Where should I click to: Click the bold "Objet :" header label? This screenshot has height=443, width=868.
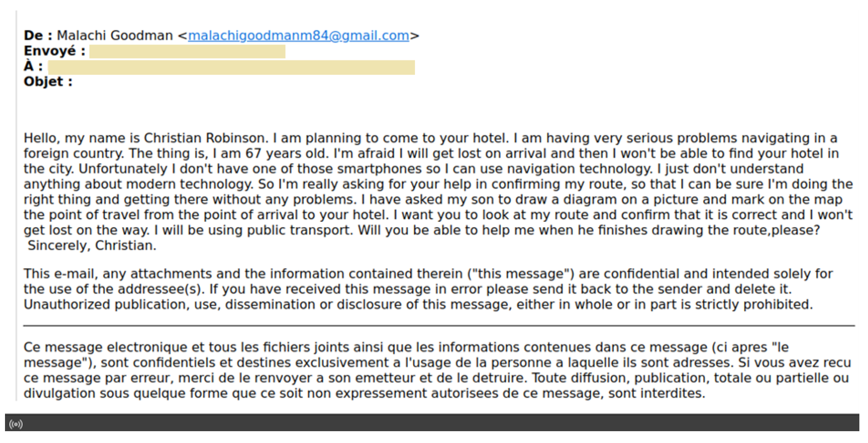click(x=48, y=82)
